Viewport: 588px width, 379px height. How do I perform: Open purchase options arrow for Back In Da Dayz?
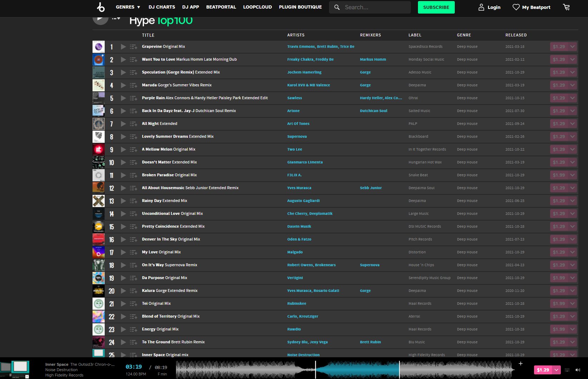click(573, 111)
